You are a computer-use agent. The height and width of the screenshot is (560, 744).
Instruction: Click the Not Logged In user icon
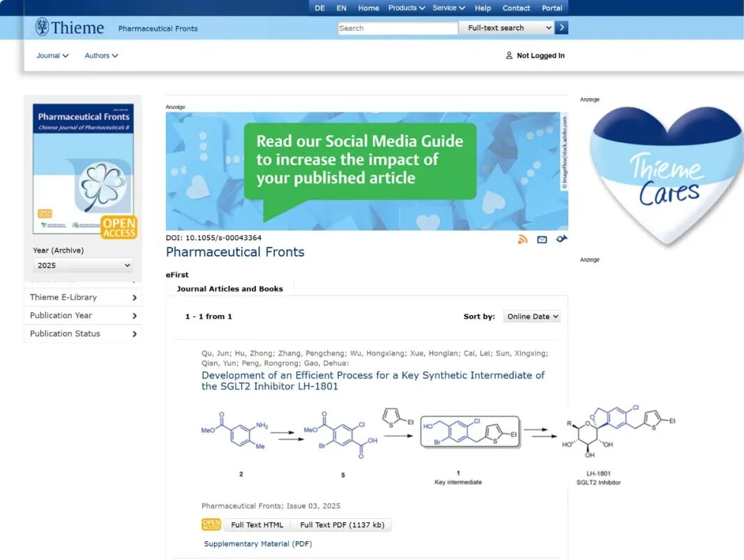click(x=509, y=56)
